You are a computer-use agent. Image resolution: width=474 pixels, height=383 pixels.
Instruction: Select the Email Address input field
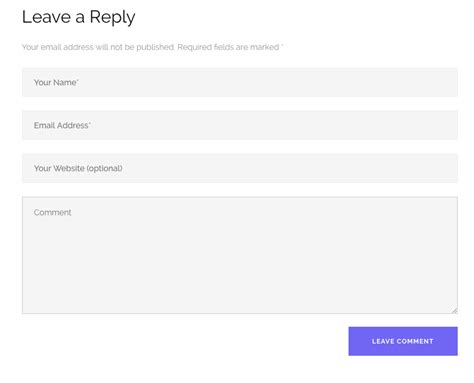240,125
